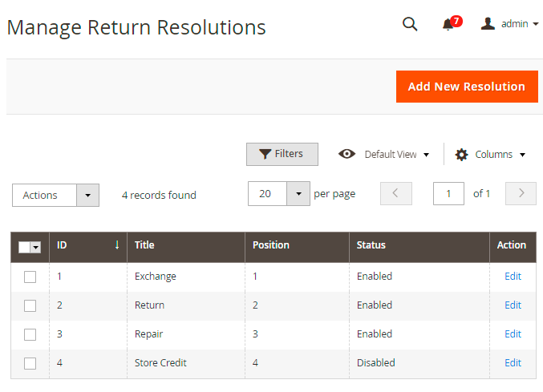
Task: Select the Return row checkbox
Action: pos(30,305)
